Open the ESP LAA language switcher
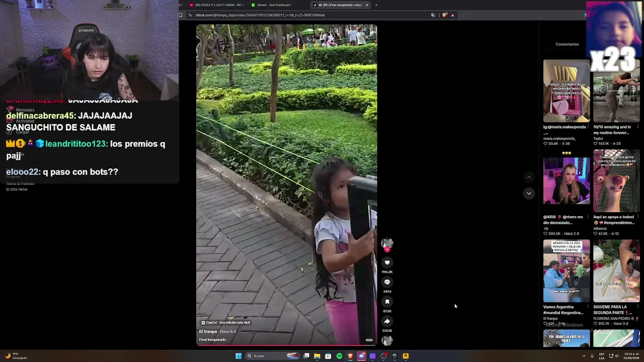This screenshot has height=362, width=644. pos(602,356)
